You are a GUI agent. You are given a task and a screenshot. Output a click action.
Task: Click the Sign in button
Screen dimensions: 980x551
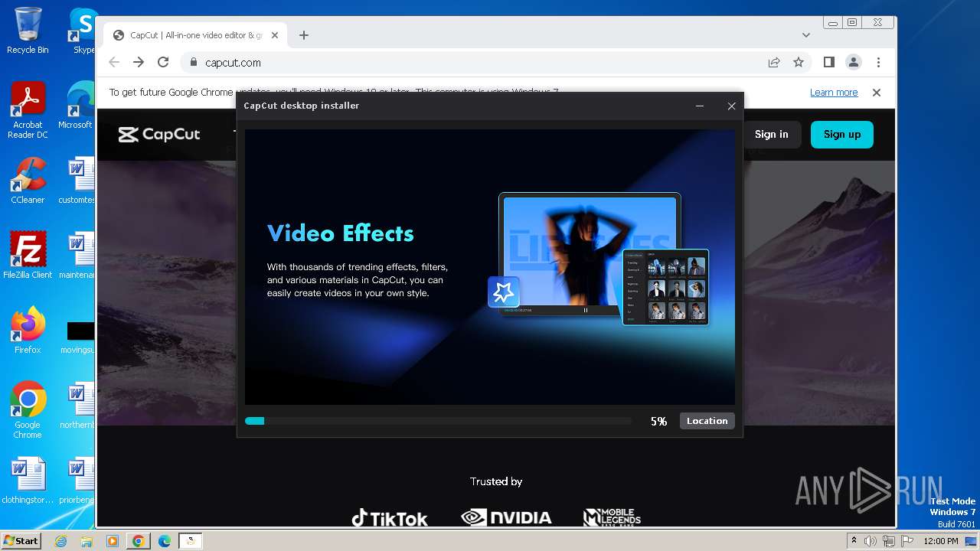coord(771,134)
